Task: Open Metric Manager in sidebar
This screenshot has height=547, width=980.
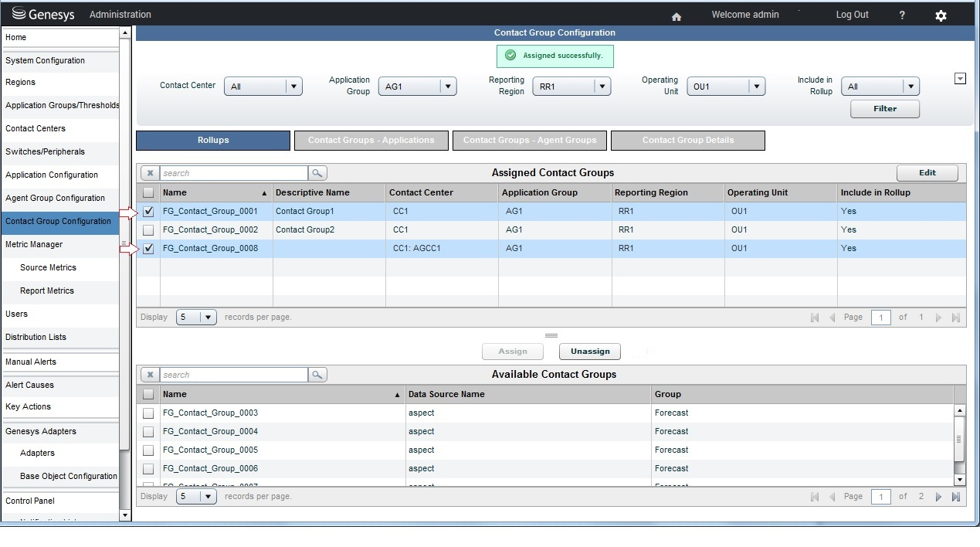Action: point(34,244)
